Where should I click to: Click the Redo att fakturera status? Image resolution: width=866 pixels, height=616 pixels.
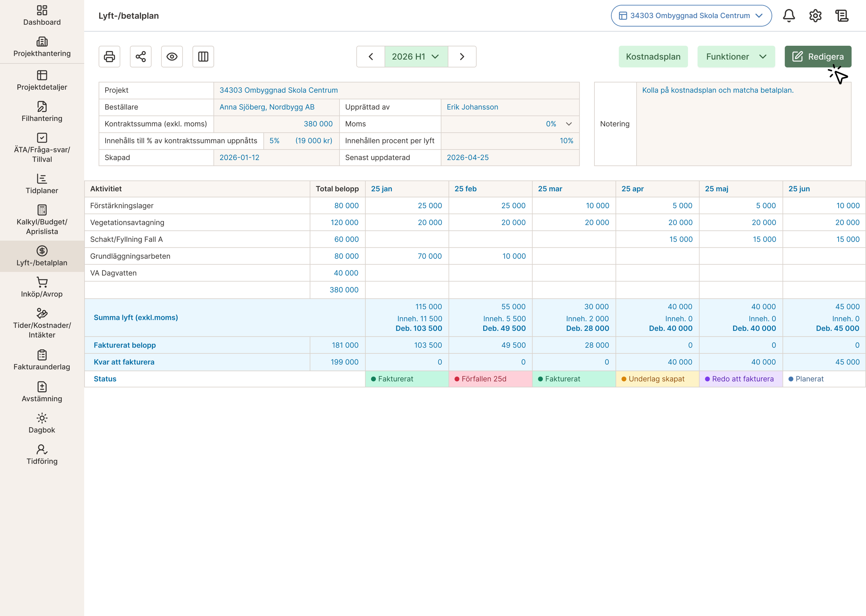click(x=741, y=379)
